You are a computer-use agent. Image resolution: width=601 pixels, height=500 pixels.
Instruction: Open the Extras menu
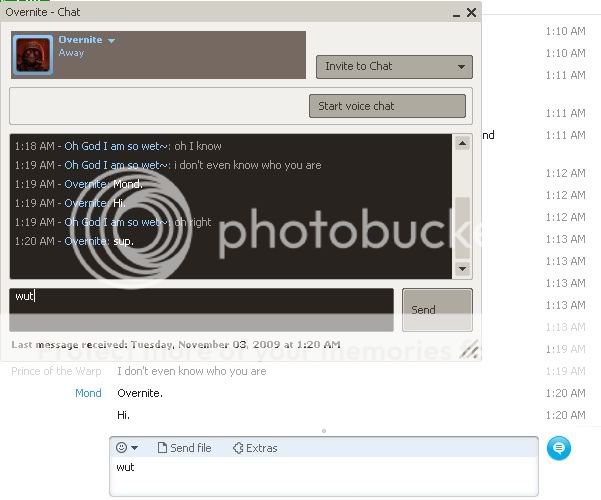(254, 448)
